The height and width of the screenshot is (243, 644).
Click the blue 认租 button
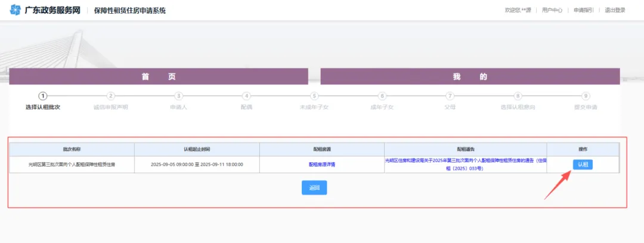point(583,164)
